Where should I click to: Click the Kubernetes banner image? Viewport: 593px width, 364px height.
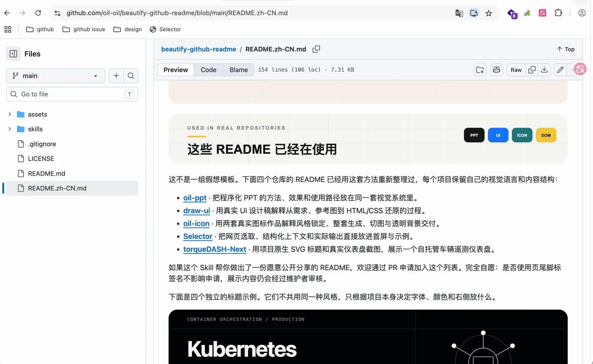pos(368,337)
